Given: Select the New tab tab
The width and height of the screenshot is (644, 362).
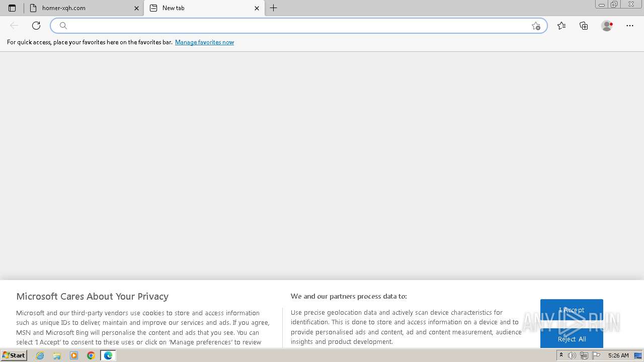Looking at the screenshot, I should click(204, 8).
